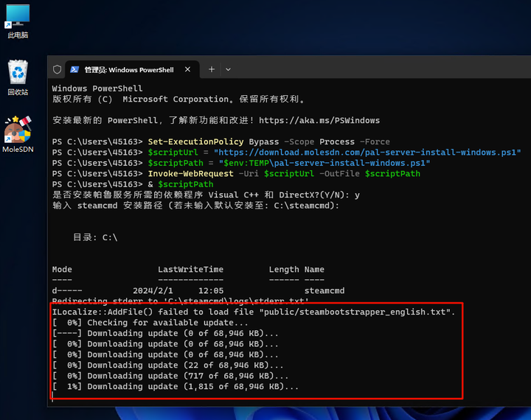
Task: Click the 'Downloading update (717 of 68,946 KB)' line
Action: click(170, 376)
